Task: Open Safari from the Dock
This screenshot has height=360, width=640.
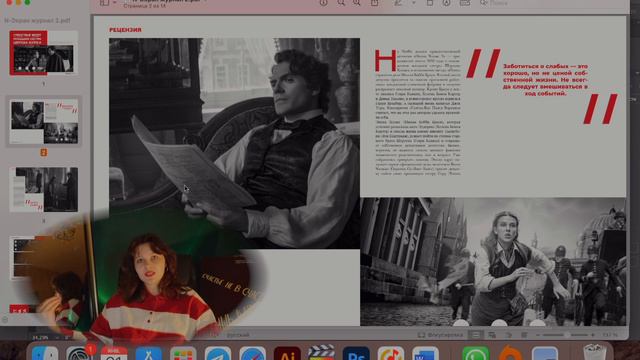Action: tap(252, 353)
